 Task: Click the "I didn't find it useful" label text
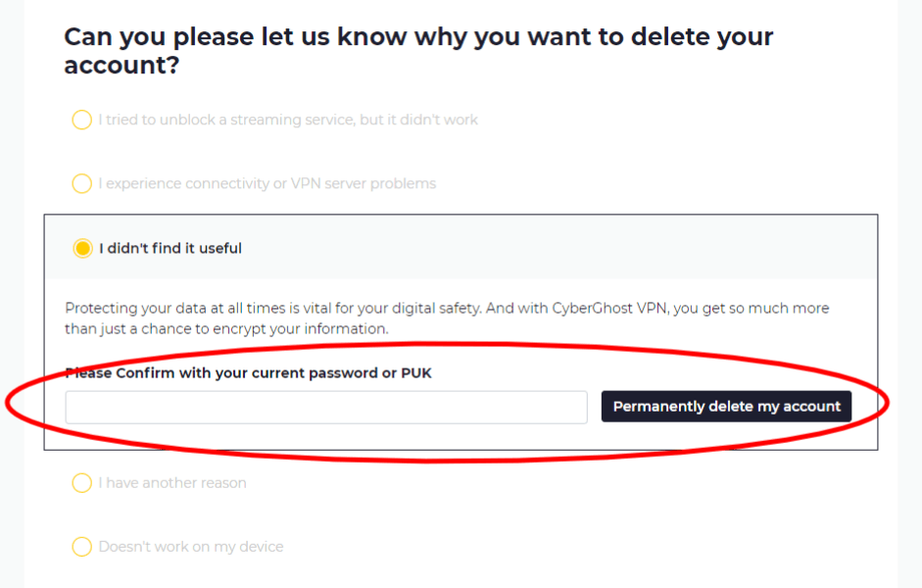coord(170,248)
